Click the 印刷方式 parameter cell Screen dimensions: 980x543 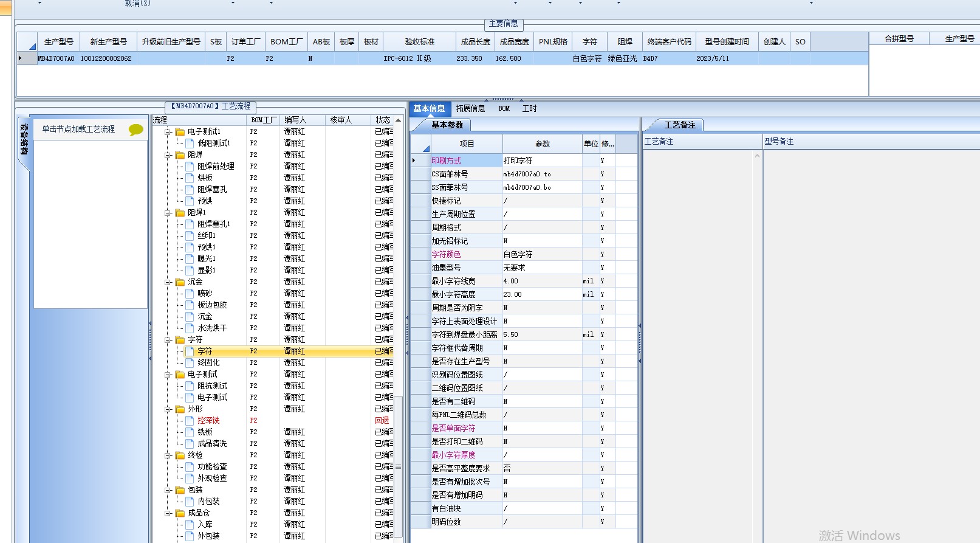[x=466, y=161]
